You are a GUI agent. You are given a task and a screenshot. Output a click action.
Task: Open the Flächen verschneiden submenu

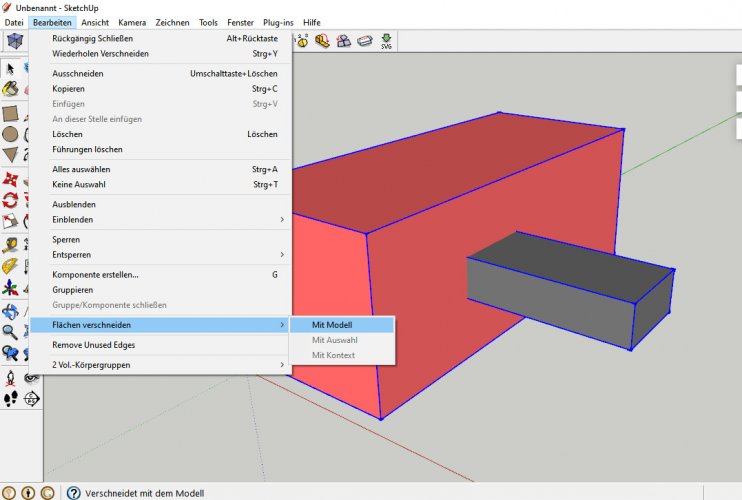[x=160, y=325]
